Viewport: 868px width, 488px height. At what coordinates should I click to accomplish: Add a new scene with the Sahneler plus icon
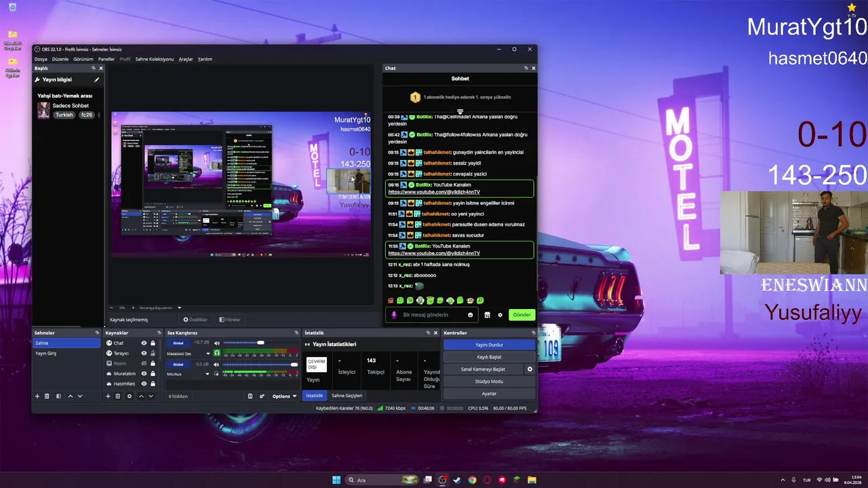pos(37,396)
